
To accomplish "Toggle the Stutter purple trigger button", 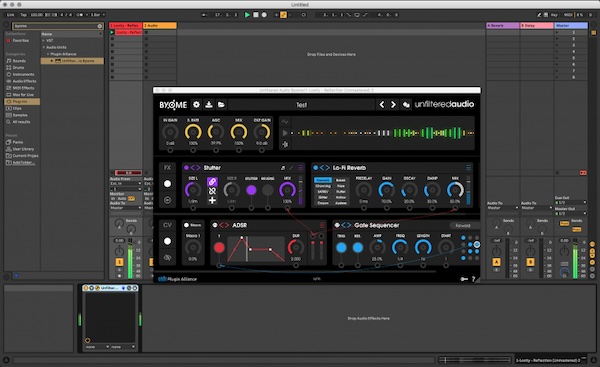I will point(251,190).
